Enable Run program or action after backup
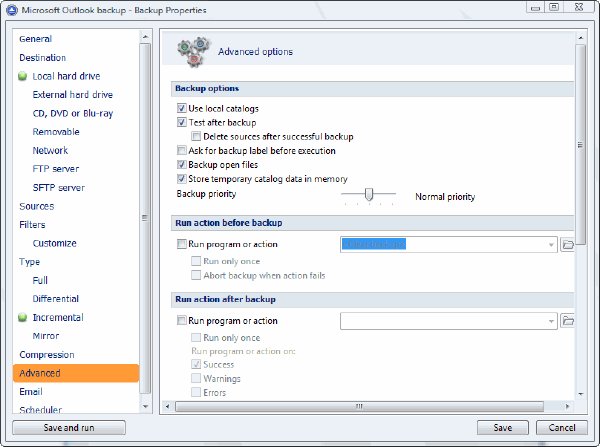 click(181, 321)
